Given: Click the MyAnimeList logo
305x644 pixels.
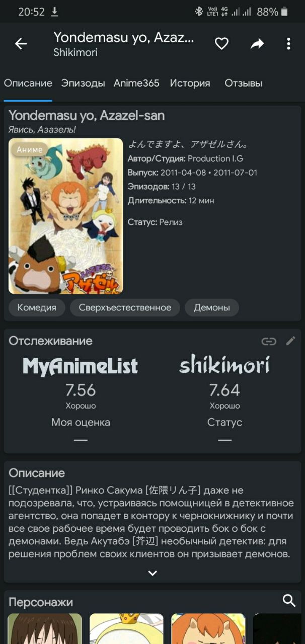Looking at the screenshot, I should [81, 366].
